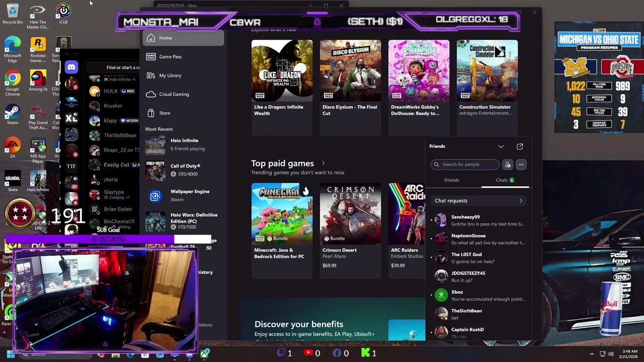Open Like a Dragon: Infinite Wealth card

pos(282,87)
